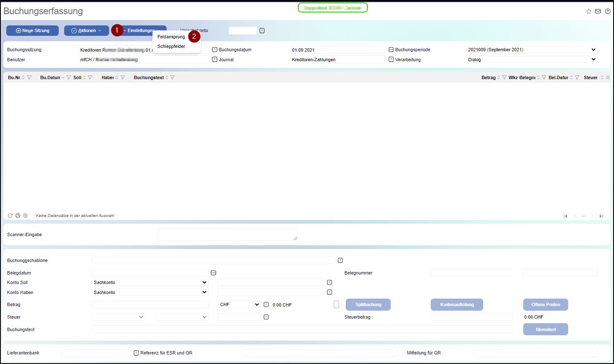Open the Belegdatum date picker icon
Screen dimensions: 614x364
click(213, 273)
